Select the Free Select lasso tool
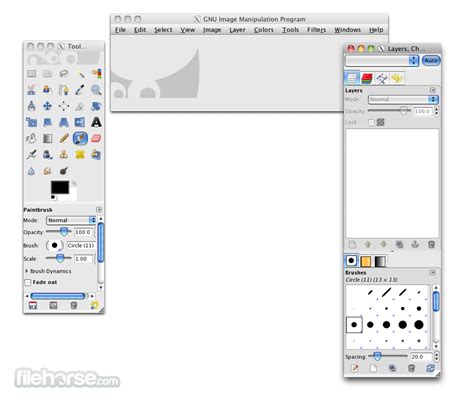Viewport: 474px width, 402px height. click(64, 73)
